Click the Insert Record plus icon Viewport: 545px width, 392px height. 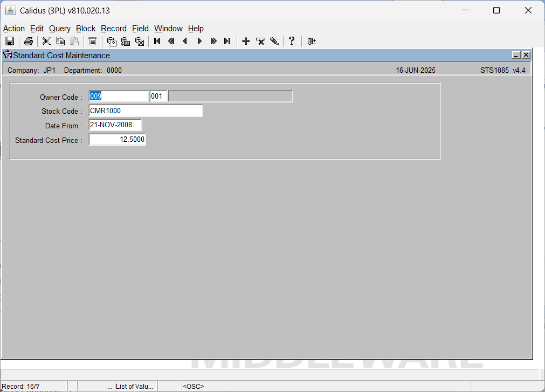point(246,42)
